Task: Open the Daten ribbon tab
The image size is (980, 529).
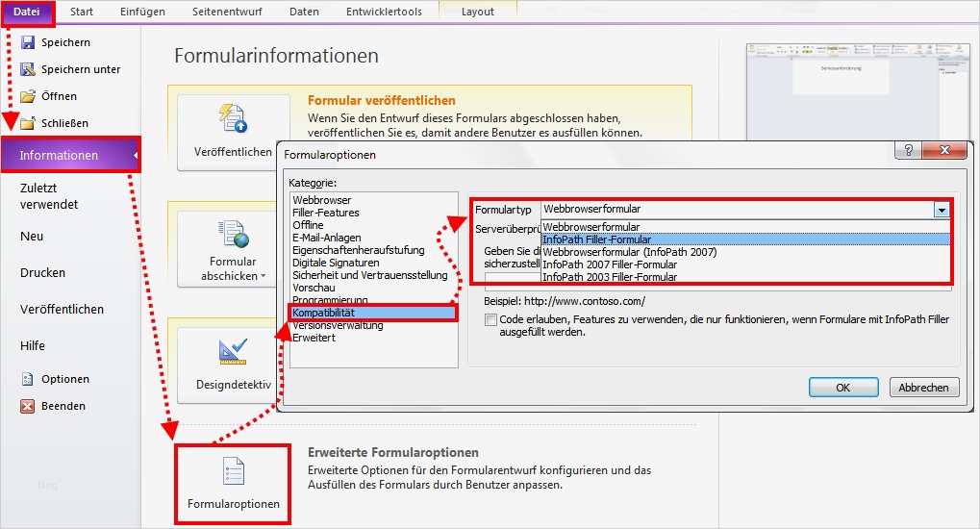Action: (304, 12)
